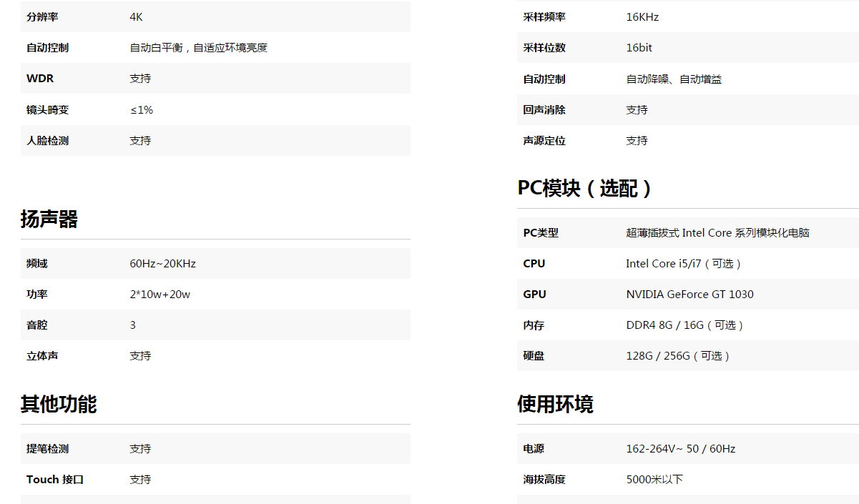Select the DDR4 8G / 16G memory value
The image size is (859, 504).
pyautogui.click(x=686, y=325)
